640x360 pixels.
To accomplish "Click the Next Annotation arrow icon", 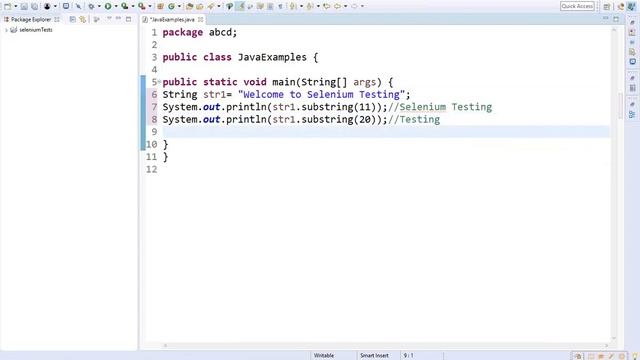I will [x=293, y=6].
